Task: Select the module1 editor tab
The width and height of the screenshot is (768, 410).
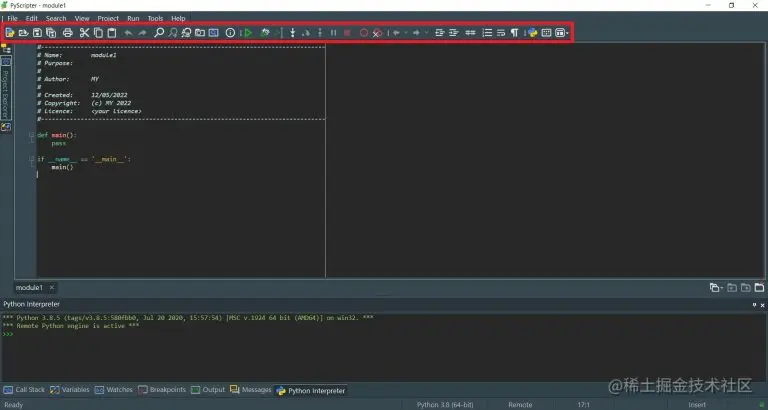Action: [x=29, y=288]
